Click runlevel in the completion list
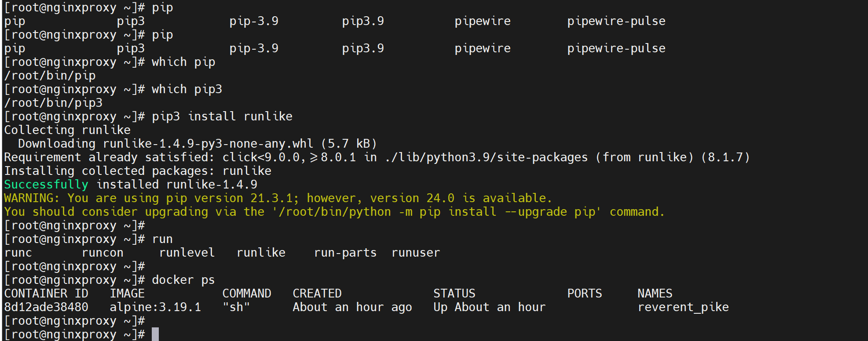 pyautogui.click(x=187, y=253)
